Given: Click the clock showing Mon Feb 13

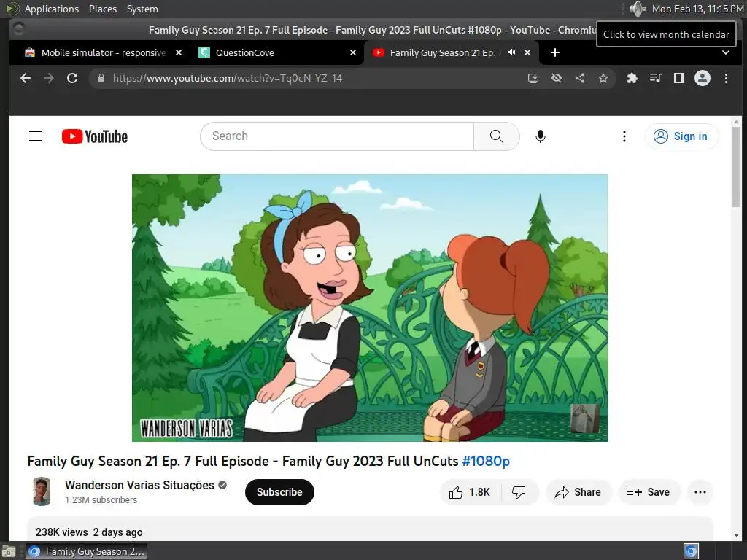Looking at the screenshot, I should [x=697, y=9].
